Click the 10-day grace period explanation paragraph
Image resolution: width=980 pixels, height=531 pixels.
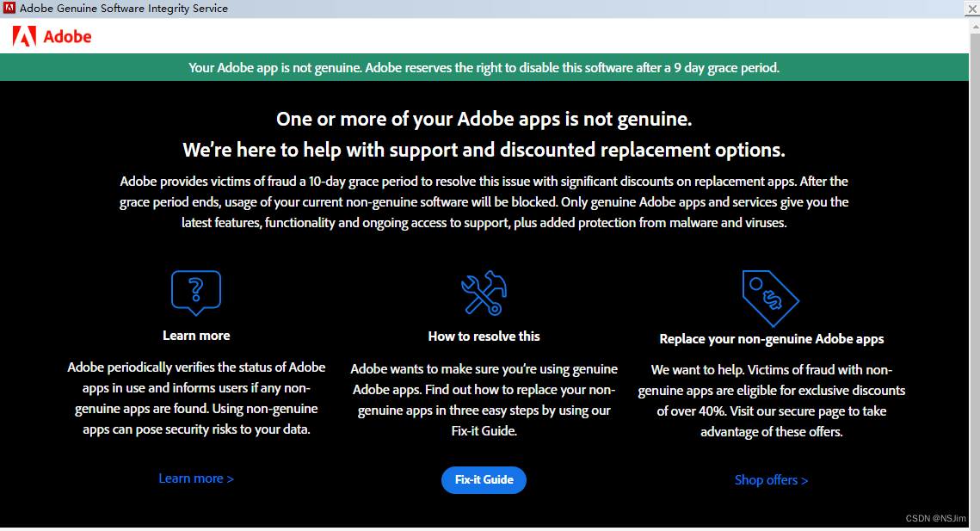point(484,202)
